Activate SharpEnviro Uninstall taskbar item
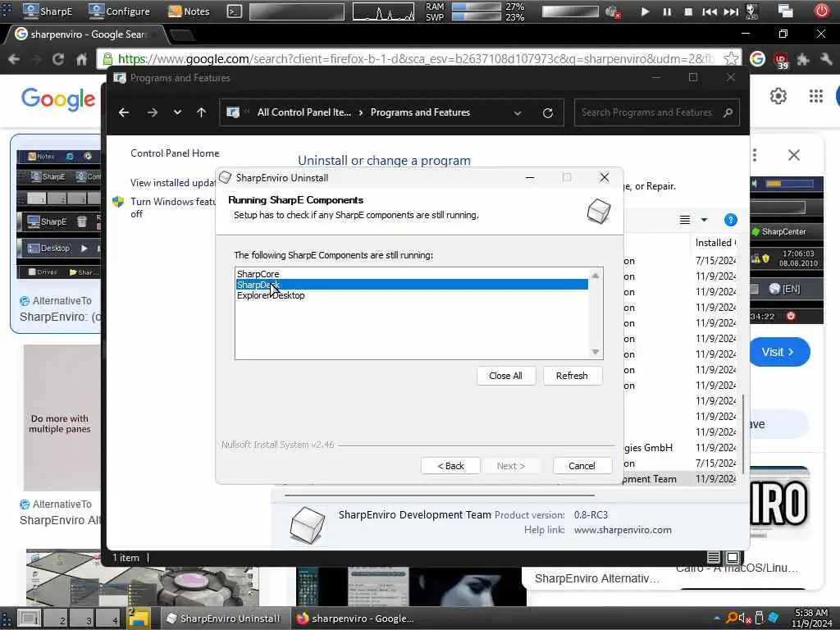Viewport: 840px width, 630px height. click(224, 619)
